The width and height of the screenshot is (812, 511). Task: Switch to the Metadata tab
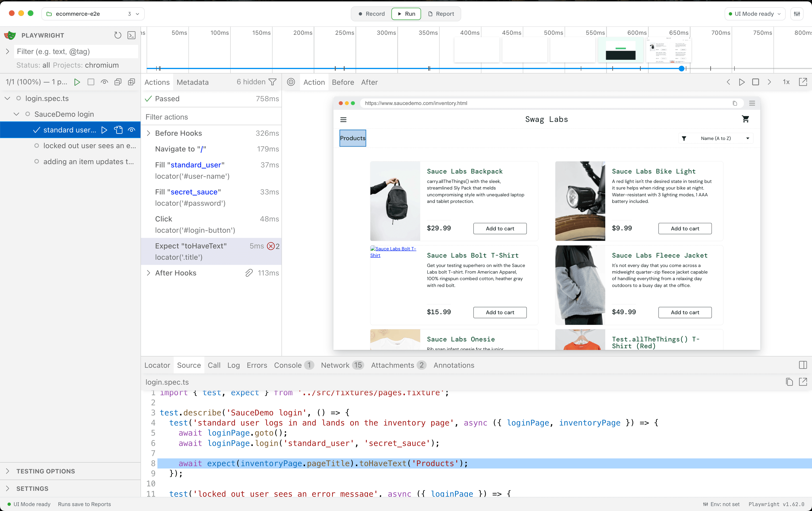pos(193,82)
